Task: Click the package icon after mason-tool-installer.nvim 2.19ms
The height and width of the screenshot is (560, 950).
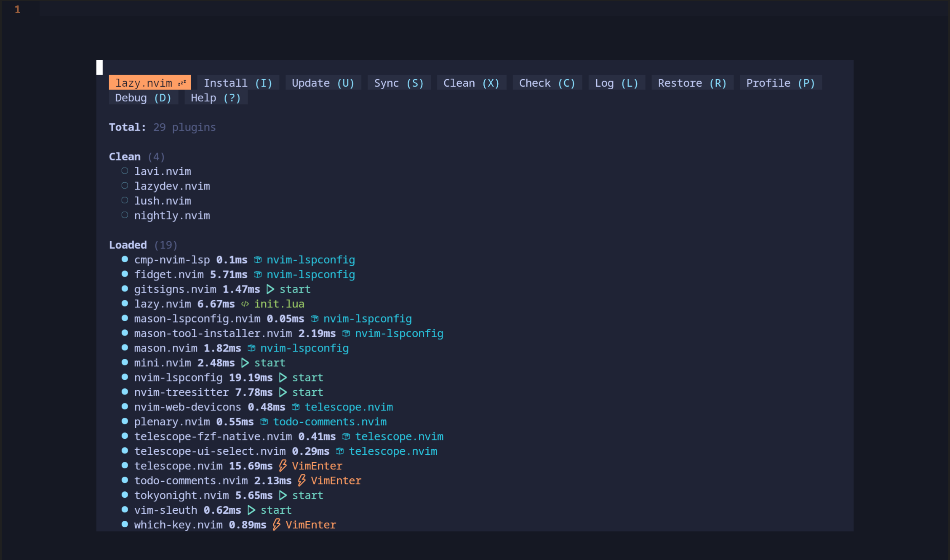Action: [346, 333]
